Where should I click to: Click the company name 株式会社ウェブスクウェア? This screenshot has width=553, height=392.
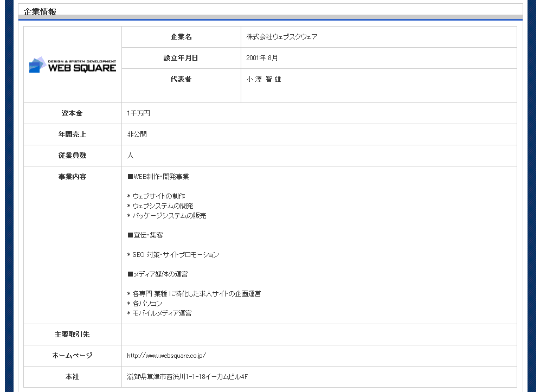(282, 37)
